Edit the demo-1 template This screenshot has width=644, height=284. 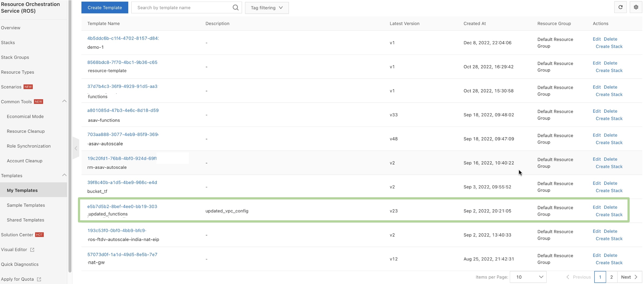597,39
